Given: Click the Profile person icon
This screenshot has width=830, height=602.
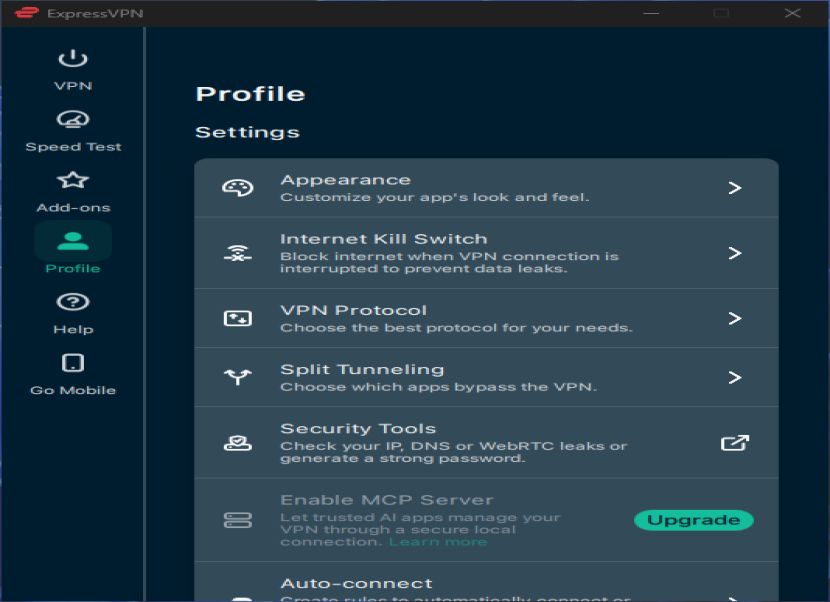Looking at the screenshot, I should click(73, 241).
